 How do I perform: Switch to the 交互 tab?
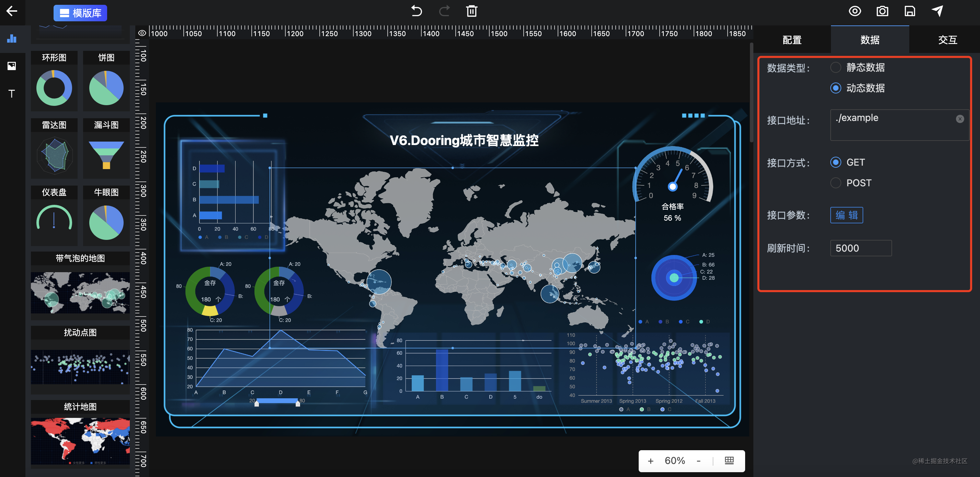click(947, 40)
